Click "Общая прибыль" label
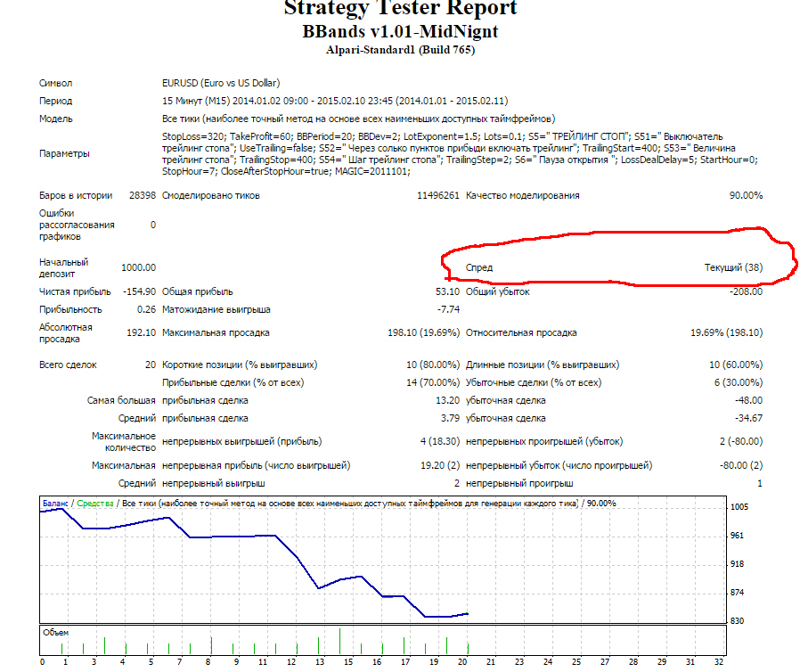The image size is (800, 672). 198,291
